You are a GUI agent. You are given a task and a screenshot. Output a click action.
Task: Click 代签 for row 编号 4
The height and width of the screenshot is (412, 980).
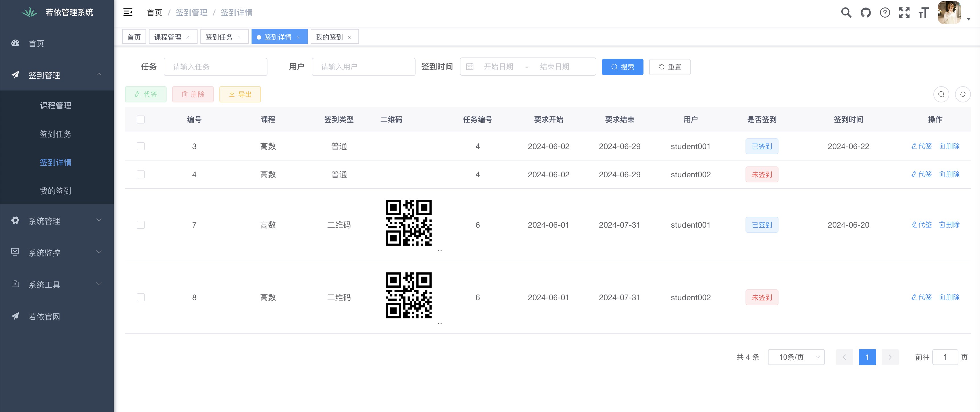point(921,174)
